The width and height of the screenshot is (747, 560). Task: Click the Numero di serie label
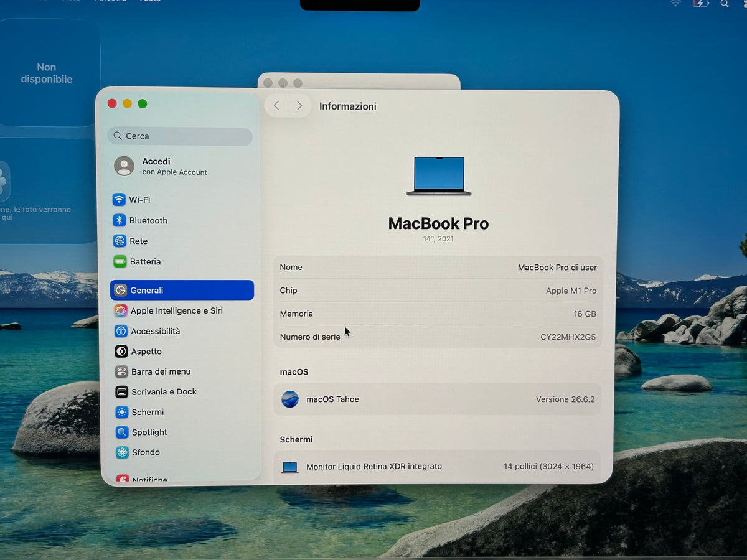point(310,337)
